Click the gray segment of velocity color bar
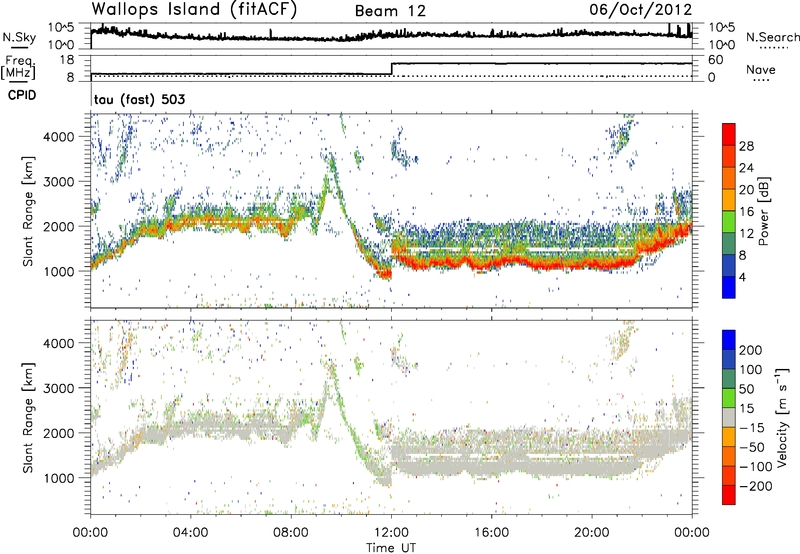 pos(729,418)
